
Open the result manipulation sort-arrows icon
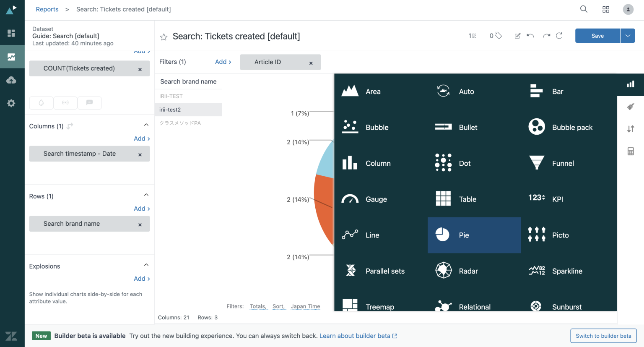tap(631, 129)
